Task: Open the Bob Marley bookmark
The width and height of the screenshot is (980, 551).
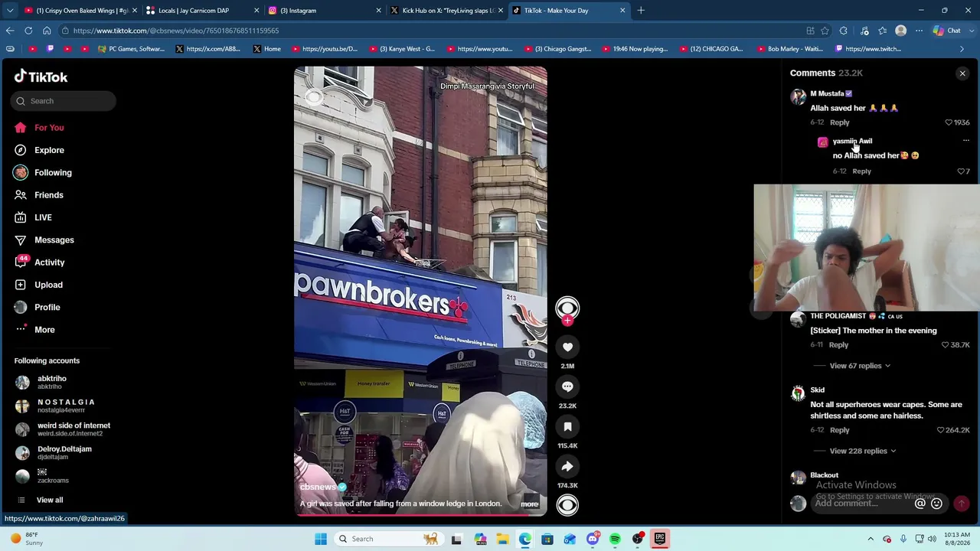Action: pyautogui.click(x=789, y=49)
